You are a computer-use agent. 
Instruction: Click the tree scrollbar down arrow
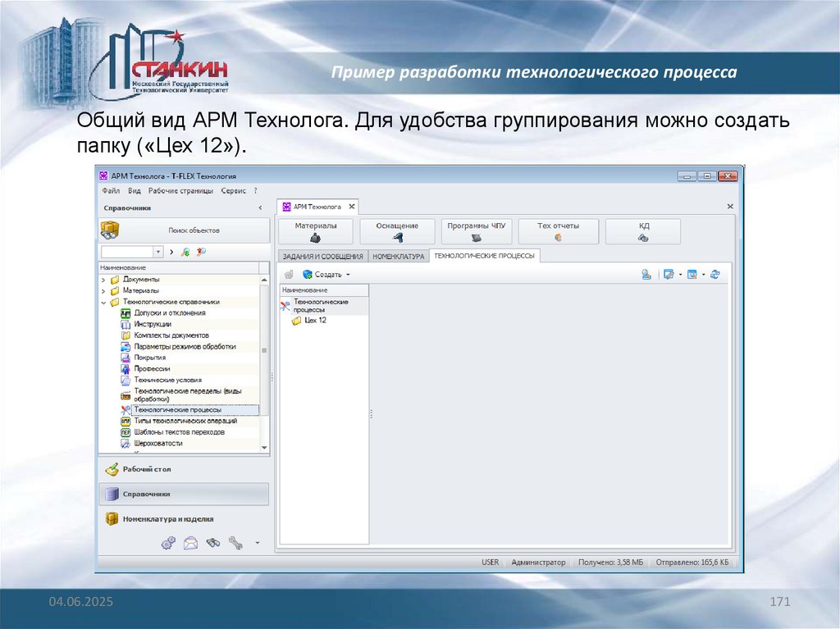(264, 448)
